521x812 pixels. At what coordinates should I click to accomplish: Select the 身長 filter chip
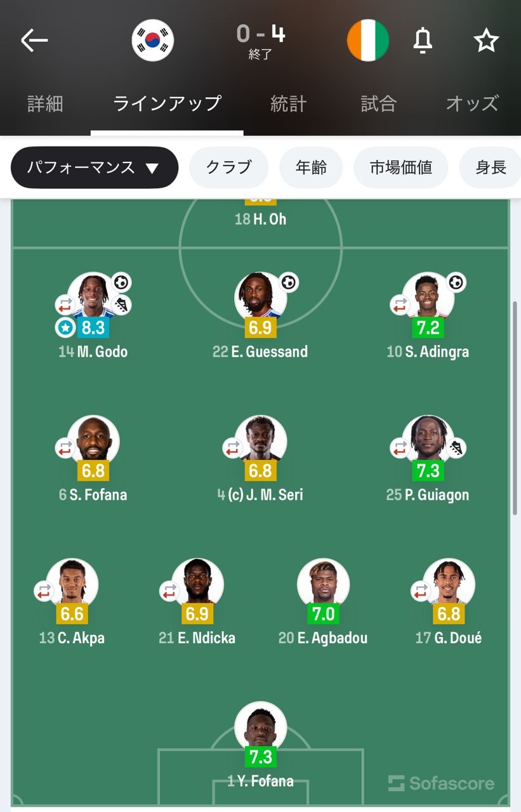click(x=491, y=167)
